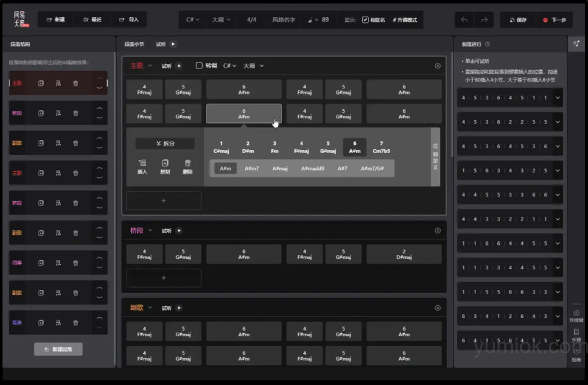Screen dimensions: 588x385
Task: Click the music note icon in right sidebar
Action: tap(577, 44)
